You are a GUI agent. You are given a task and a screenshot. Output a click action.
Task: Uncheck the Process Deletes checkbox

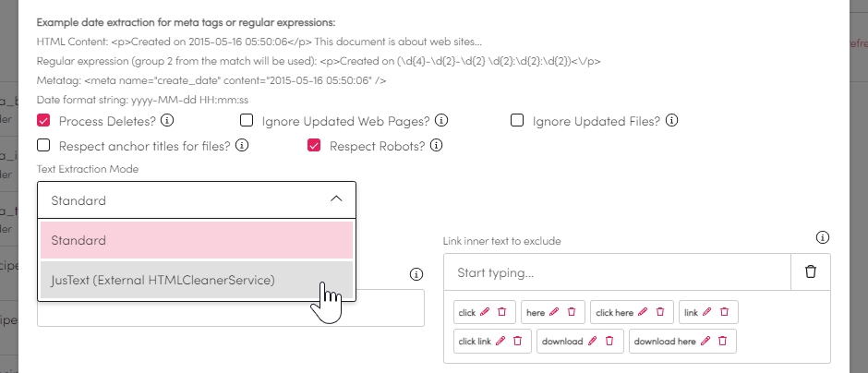click(43, 121)
